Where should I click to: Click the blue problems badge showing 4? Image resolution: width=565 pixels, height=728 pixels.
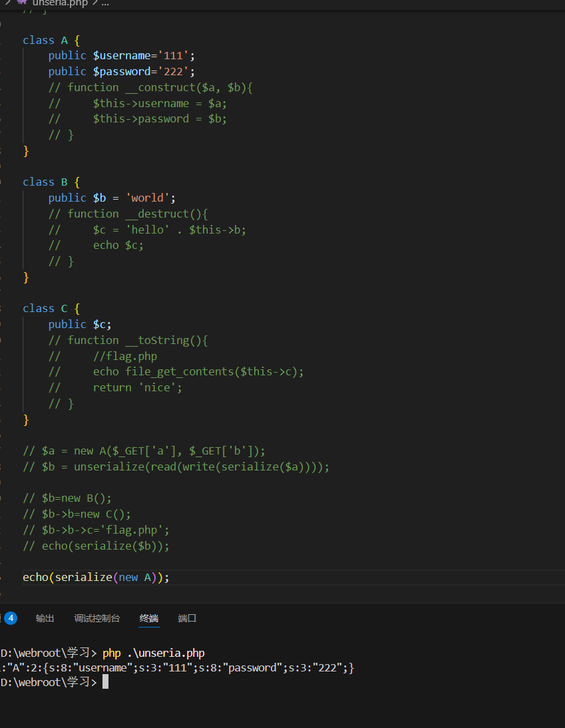click(11, 618)
